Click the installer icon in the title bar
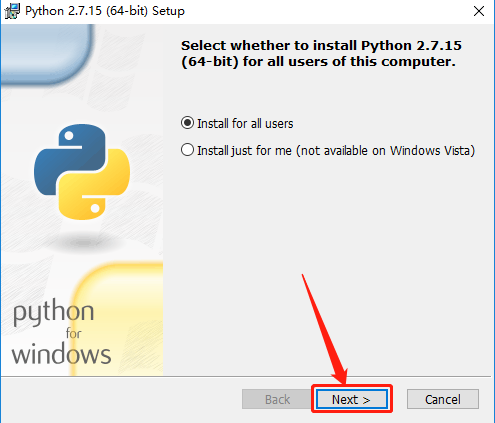Screen dimensions: 495x423 click(12, 11)
